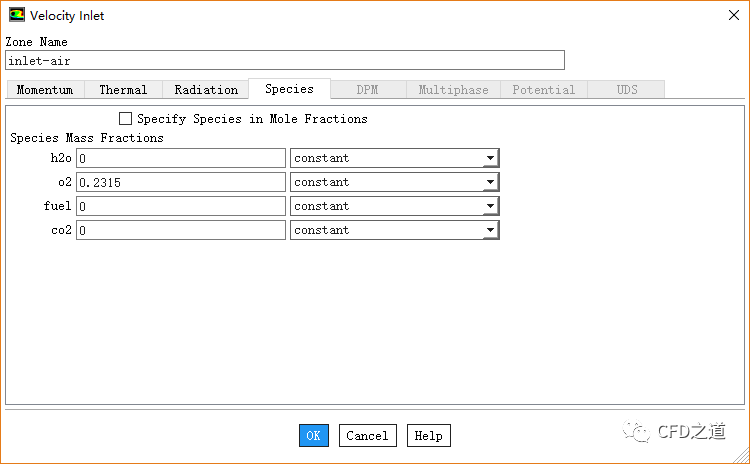Viewport: 750px width, 464px height.
Task: Open Help for Velocity Inlet
Action: [x=429, y=435]
